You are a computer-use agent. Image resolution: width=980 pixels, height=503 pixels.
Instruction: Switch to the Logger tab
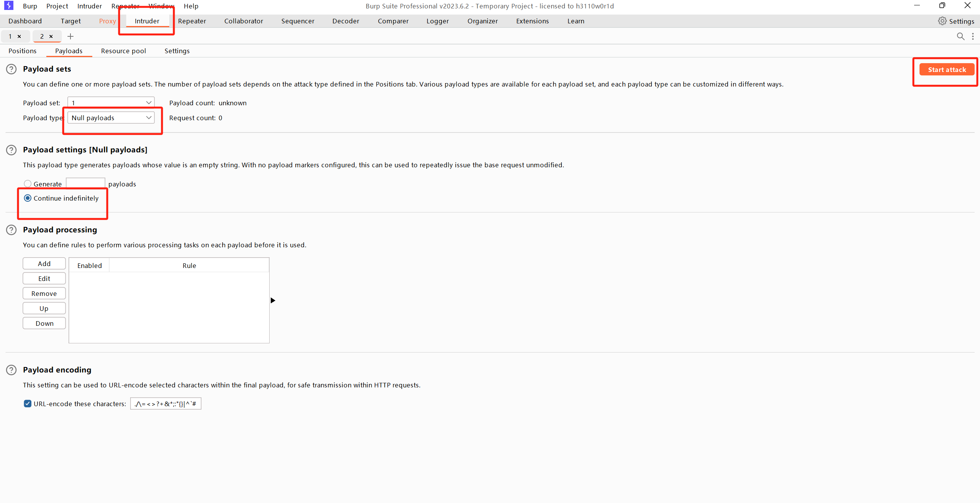pos(438,21)
